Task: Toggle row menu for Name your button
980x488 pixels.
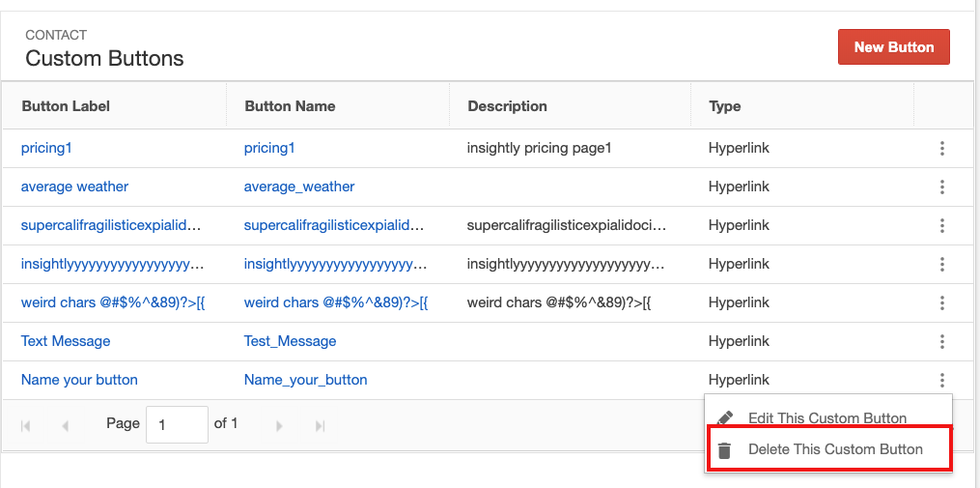Action: [x=942, y=380]
